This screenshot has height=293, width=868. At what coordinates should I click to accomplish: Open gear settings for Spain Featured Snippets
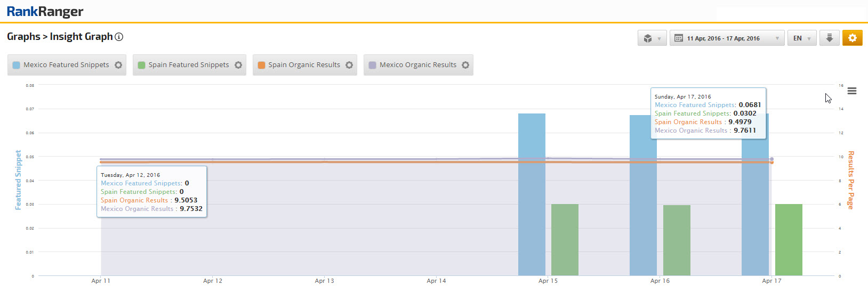[x=238, y=65]
